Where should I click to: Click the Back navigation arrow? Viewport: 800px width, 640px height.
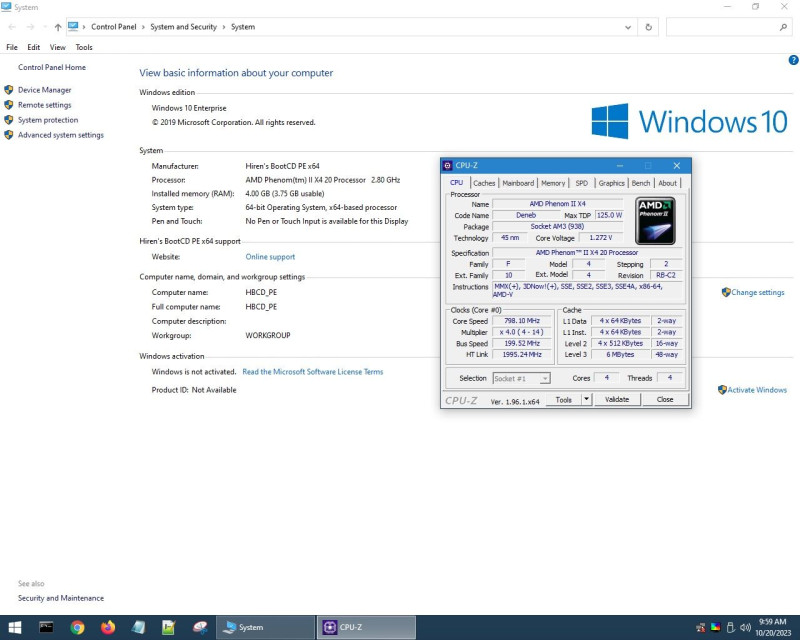12,27
